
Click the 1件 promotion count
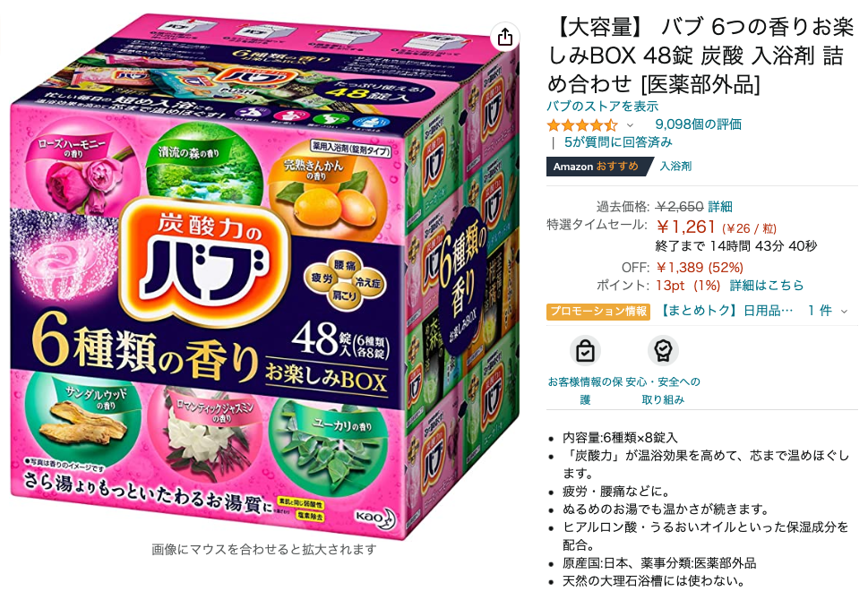coord(820,311)
